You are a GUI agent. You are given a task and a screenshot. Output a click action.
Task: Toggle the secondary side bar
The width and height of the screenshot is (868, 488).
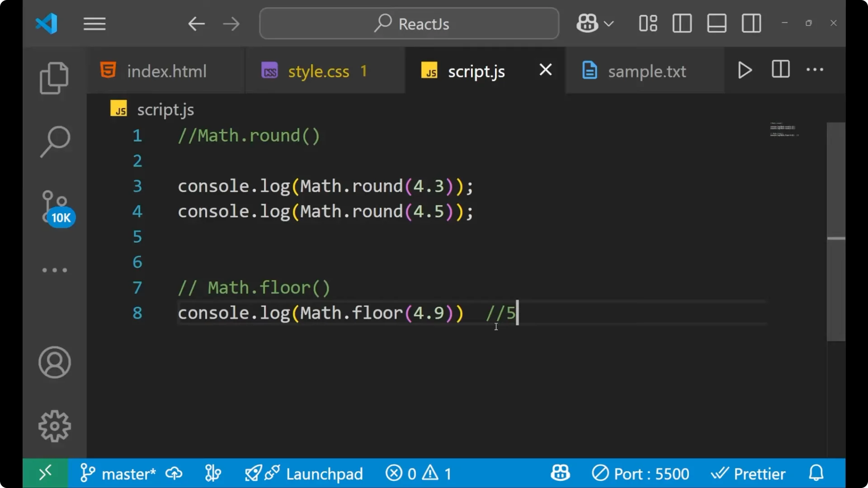(751, 23)
